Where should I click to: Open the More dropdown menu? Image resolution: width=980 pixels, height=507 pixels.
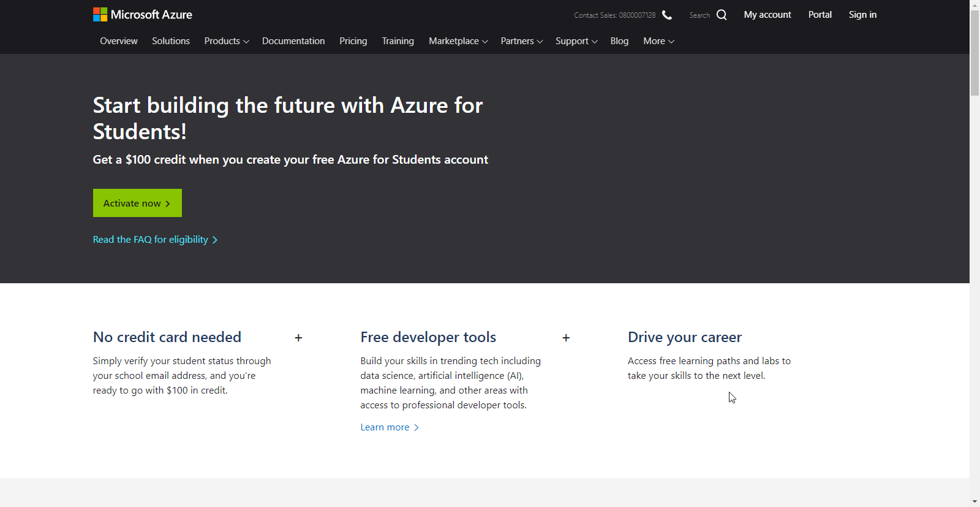coord(658,41)
